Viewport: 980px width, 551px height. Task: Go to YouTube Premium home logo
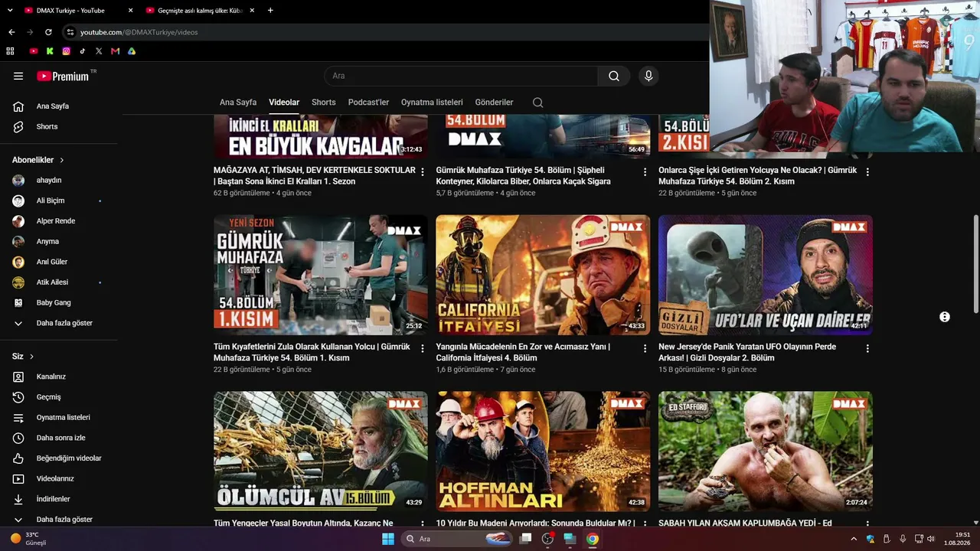(63, 76)
